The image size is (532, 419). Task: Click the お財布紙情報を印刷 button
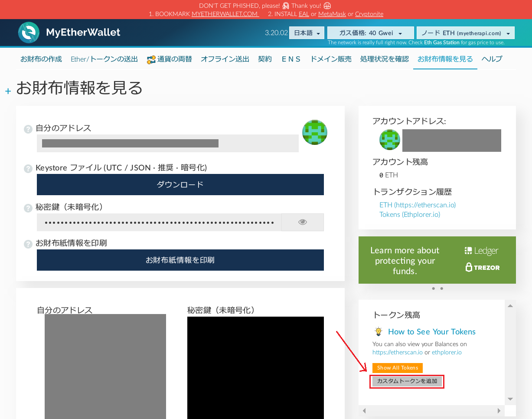pyautogui.click(x=180, y=260)
